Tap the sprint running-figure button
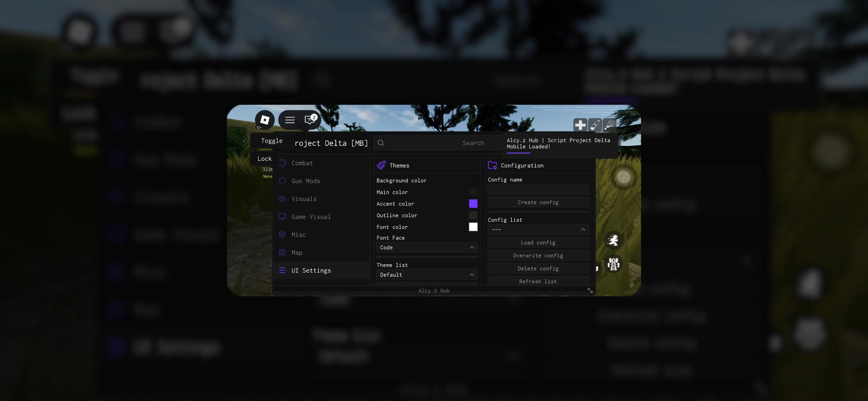The height and width of the screenshot is (401, 868). 613,240
